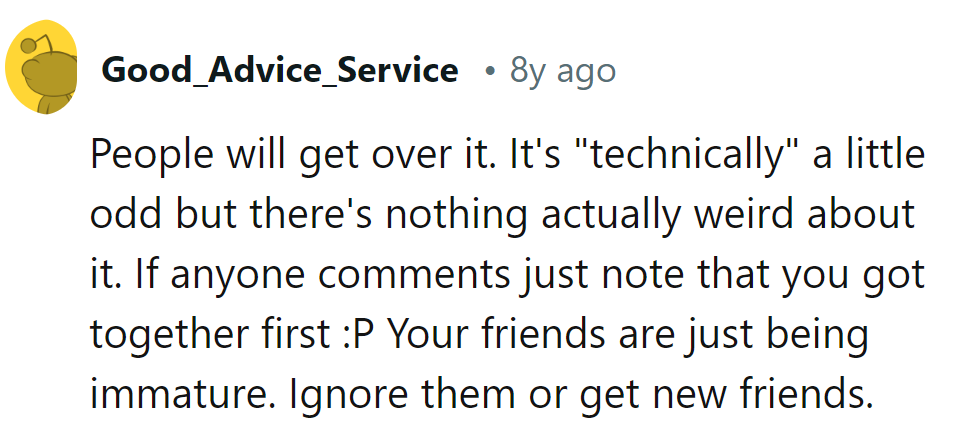Image resolution: width=970 pixels, height=426 pixels.
Task: Click the "8y ago" timestamp
Action: (562, 70)
